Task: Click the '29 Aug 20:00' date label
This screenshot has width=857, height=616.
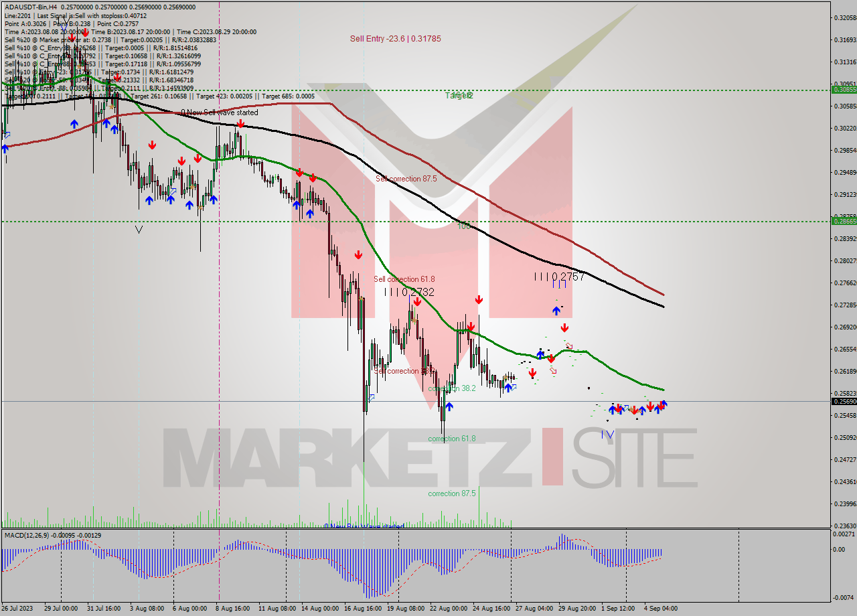Action: [577, 609]
